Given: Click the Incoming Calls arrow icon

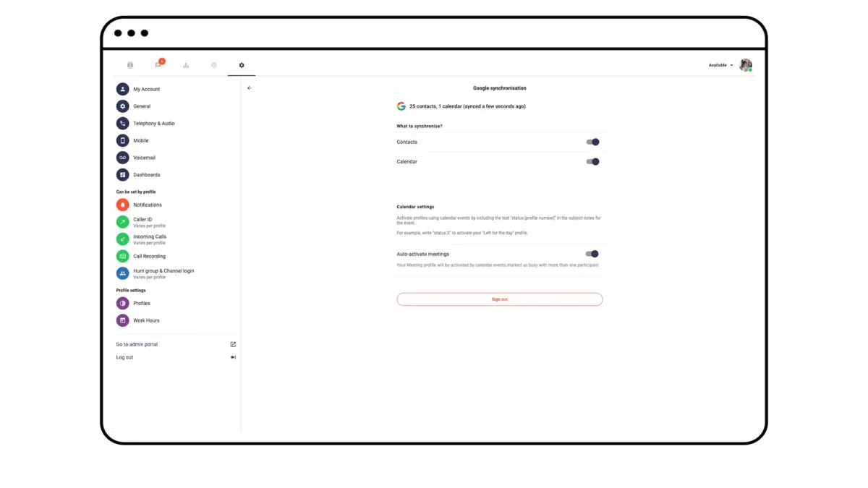Looking at the screenshot, I should [123, 239].
